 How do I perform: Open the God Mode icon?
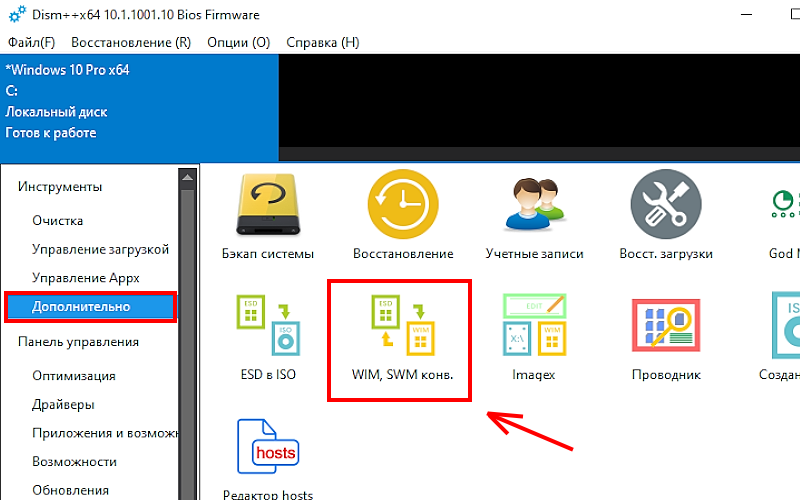pos(785,204)
